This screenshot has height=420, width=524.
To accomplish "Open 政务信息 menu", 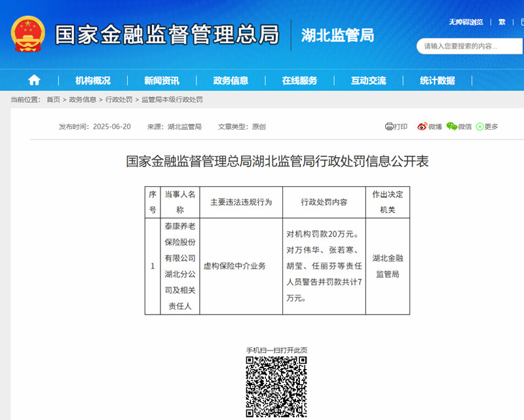I will tap(231, 81).
